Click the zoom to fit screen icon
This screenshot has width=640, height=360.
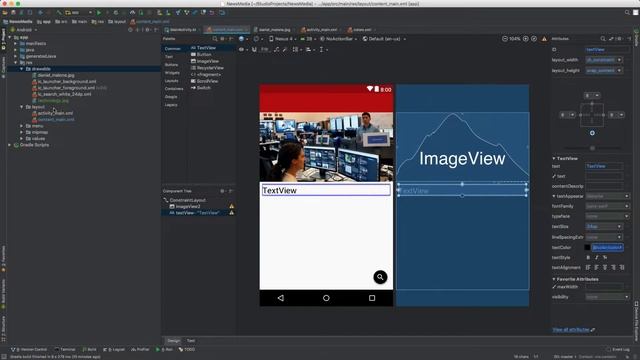tap(534, 39)
